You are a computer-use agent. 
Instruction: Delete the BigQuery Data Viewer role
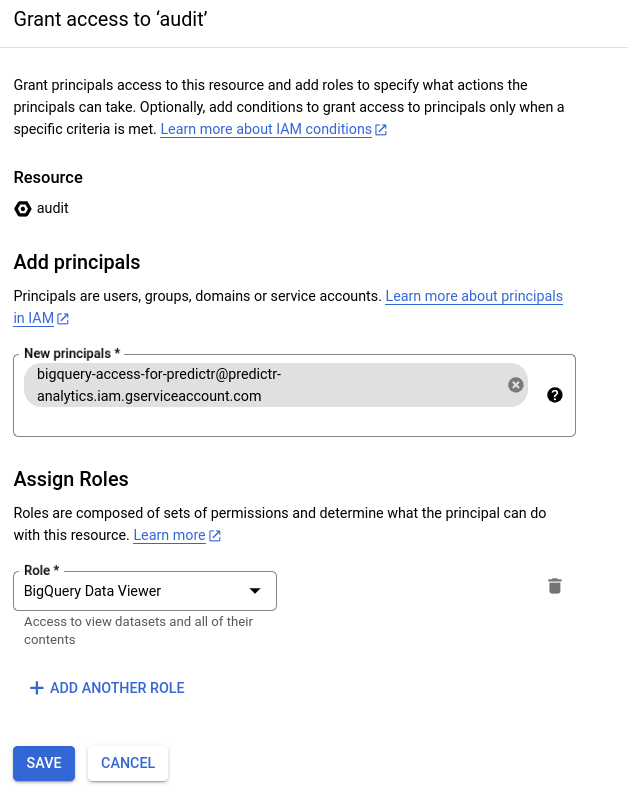click(x=555, y=586)
